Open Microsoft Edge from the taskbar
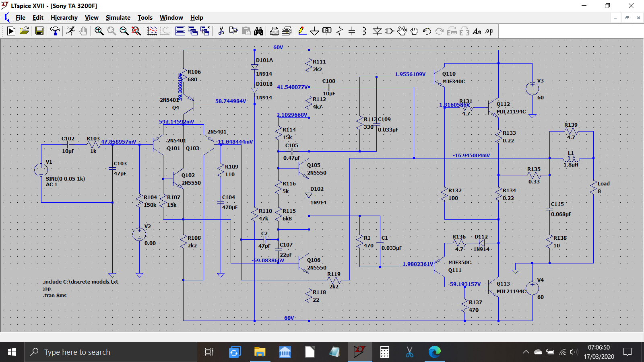The height and width of the screenshot is (362, 644). pyautogui.click(x=435, y=352)
